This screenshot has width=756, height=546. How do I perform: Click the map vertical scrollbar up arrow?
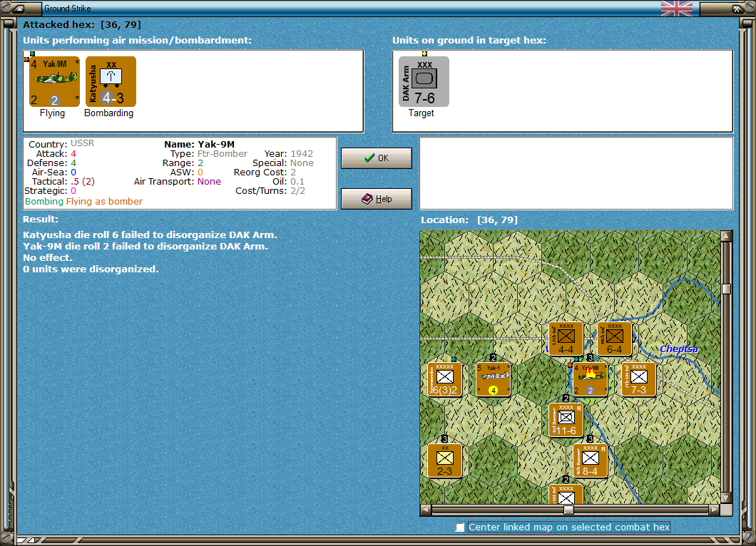coord(727,236)
